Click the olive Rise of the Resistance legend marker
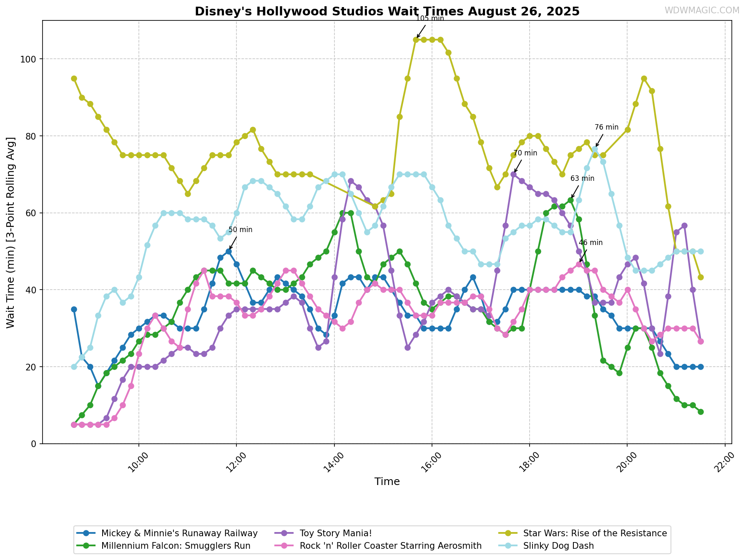The width and height of the screenshot is (746, 560). click(508, 533)
